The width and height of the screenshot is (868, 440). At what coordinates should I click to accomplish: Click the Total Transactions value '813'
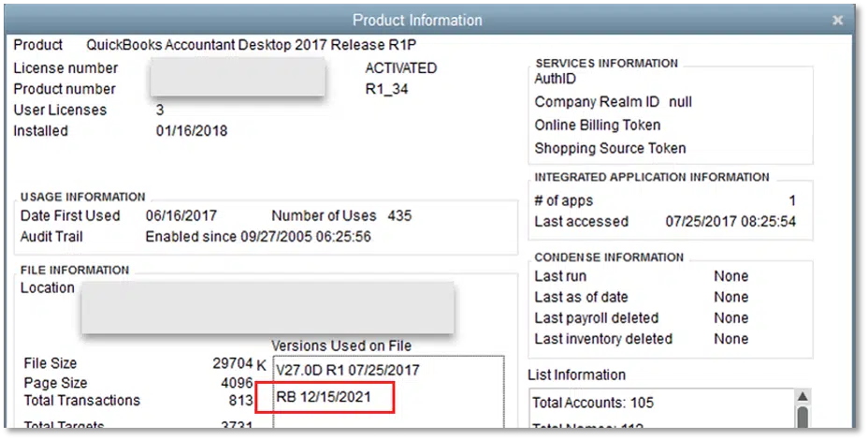pyautogui.click(x=240, y=400)
